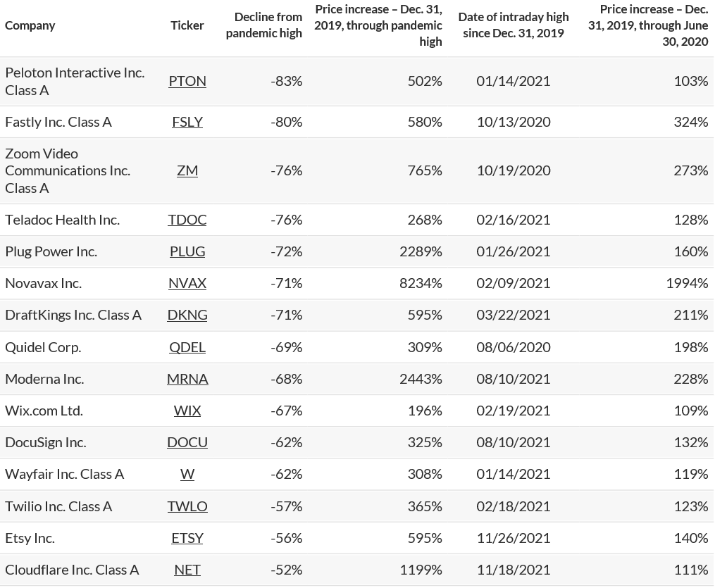Open the QDEL ticker link

(187, 347)
